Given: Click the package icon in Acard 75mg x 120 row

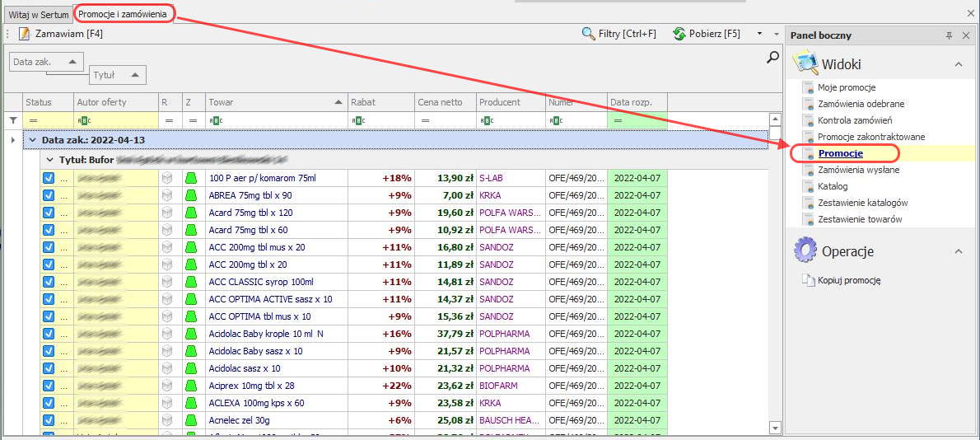Looking at the screenshot, I should (x=167, y=213).
